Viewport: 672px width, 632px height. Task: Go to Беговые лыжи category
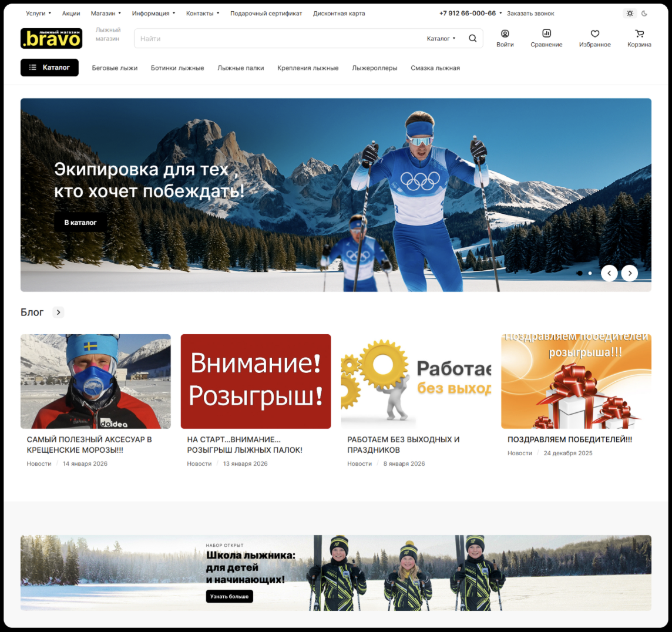tap(115, 68)
